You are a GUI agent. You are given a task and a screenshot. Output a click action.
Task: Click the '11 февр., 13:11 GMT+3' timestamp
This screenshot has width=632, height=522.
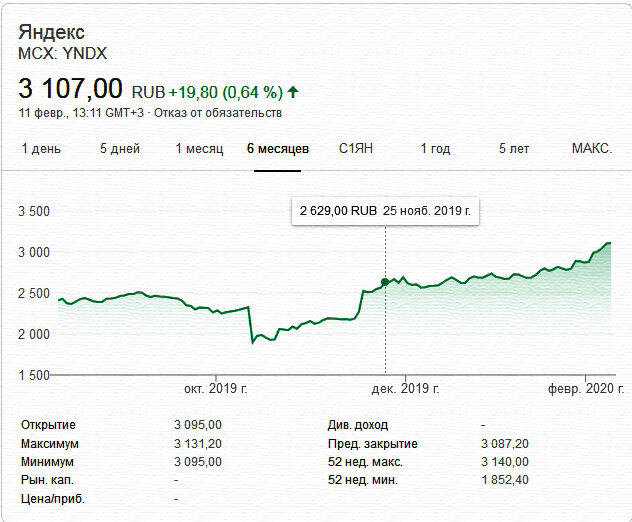pos(81,113)
